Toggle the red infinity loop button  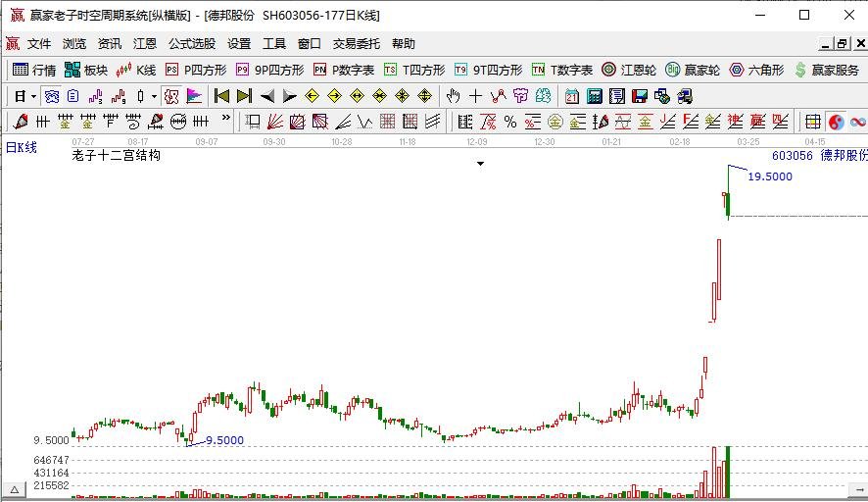[x=858, y=122]
